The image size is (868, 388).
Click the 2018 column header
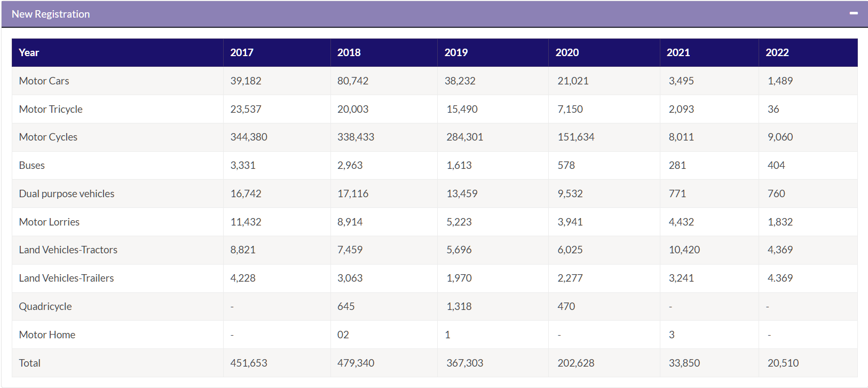[349, 52]
